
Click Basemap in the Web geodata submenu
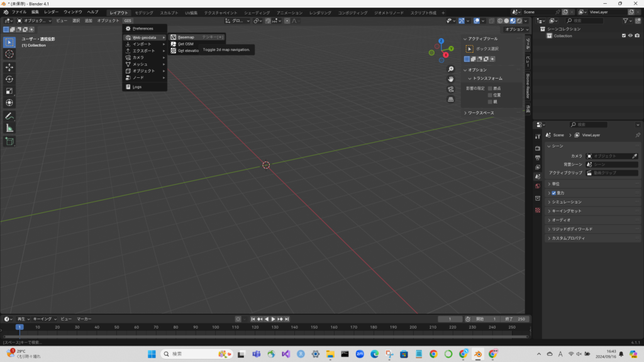pos(186,37)
